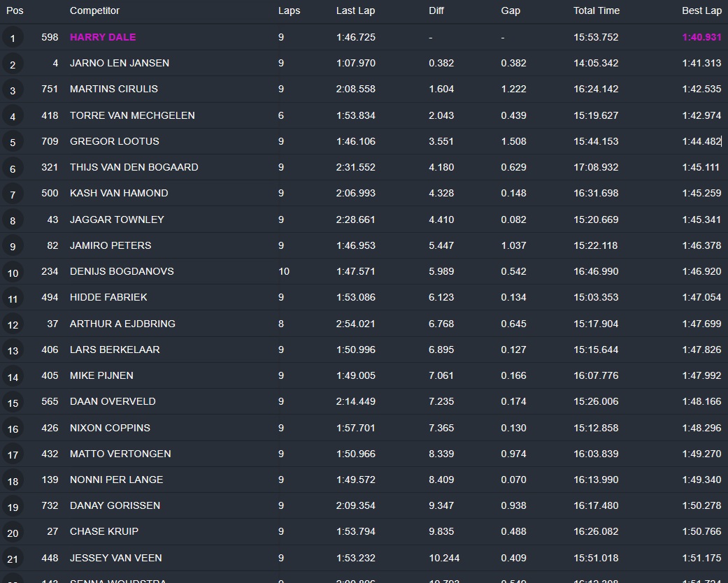Click the position 3 circle badge
Image resolution: width=728 pixels, height=583 pixels.
click(13, 90)
